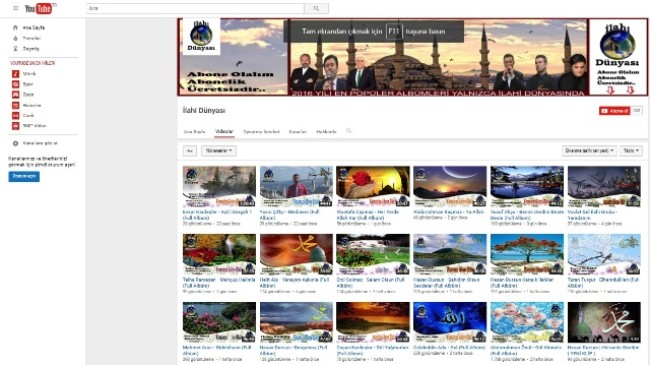This screenshot has height=365, width=650.
Task: Open the Mustafa Kaymaz video title link
Action: point(367,214)
